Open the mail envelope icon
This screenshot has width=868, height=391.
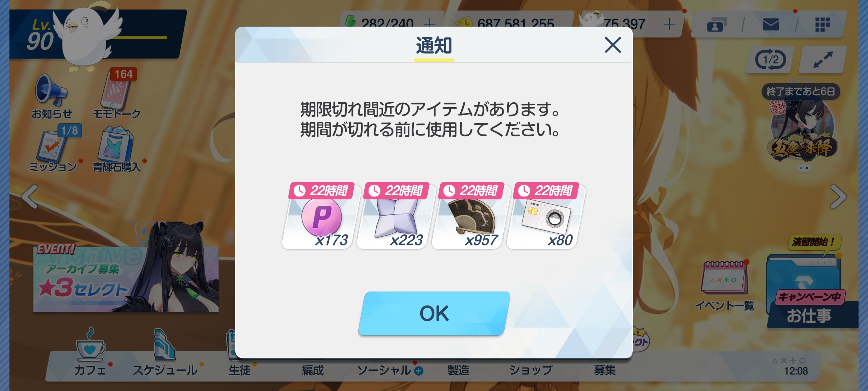tap(770, 25)
